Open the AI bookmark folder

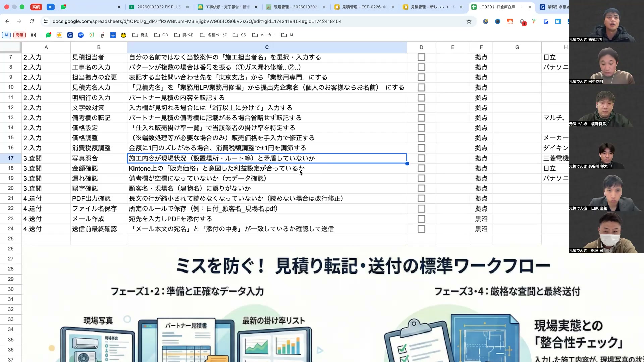(x=287, y=35)
